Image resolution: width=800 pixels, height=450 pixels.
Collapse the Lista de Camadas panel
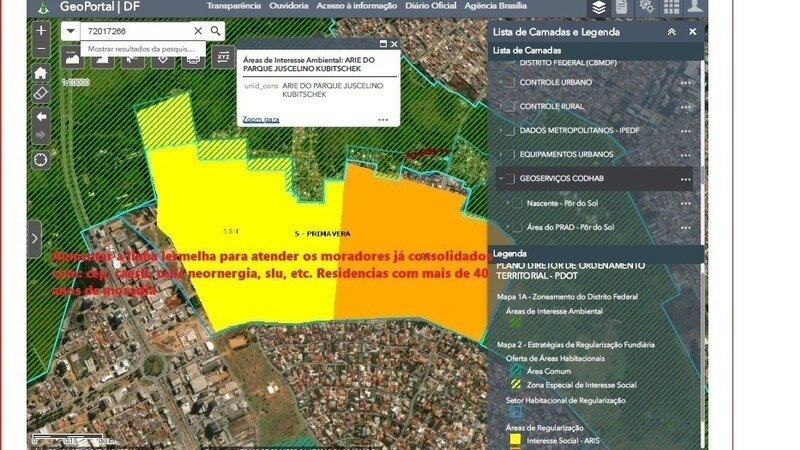(x=672, y=32)
